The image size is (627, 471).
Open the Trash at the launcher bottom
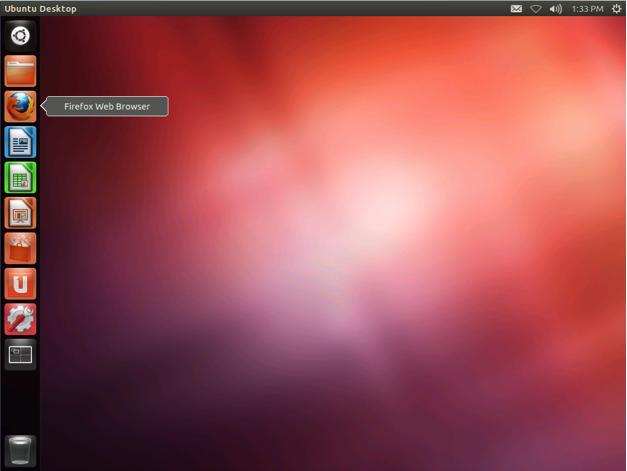(20, 451)
